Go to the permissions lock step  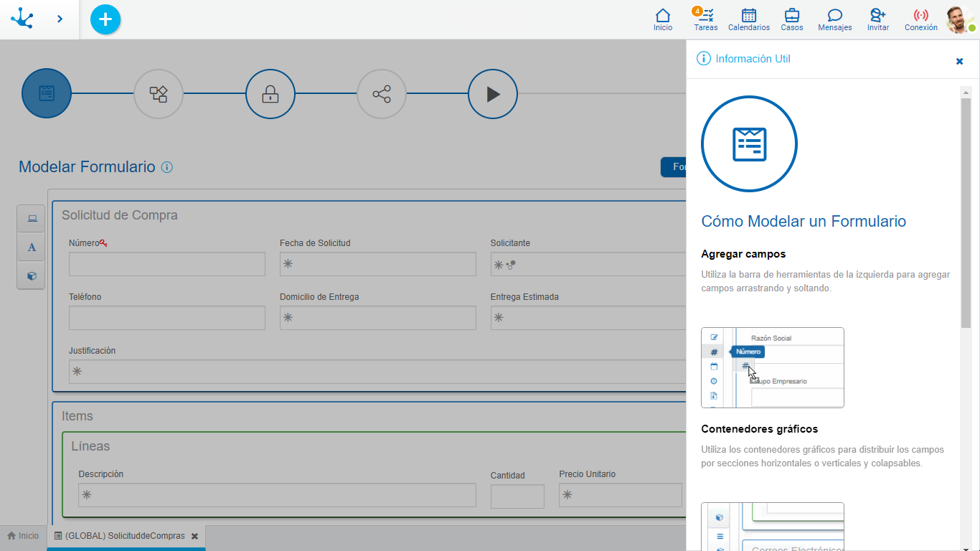click(x=270, y=94)
